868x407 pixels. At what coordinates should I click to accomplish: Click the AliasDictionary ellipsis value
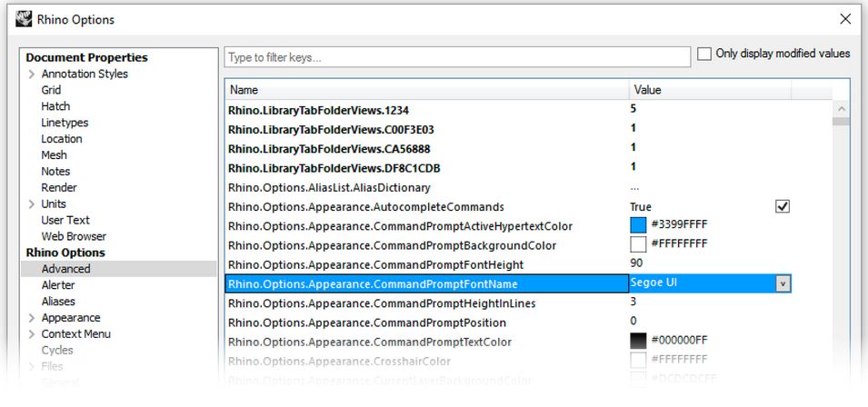[634, 187]
